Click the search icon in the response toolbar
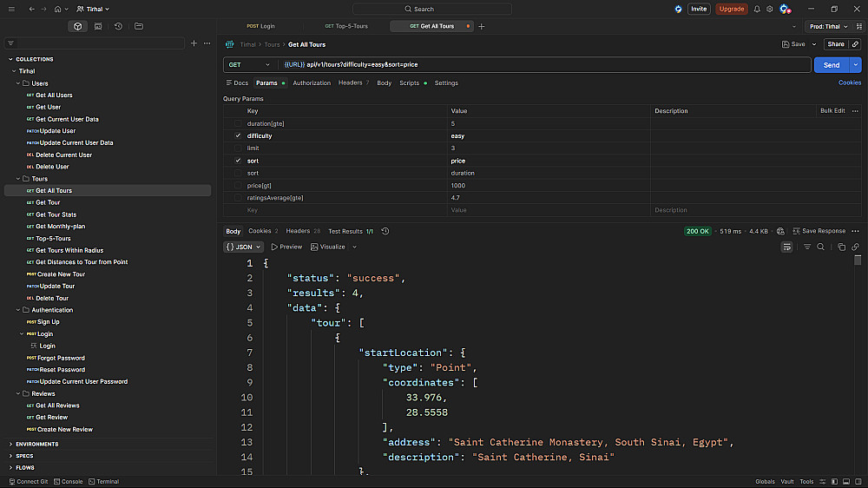Image resolution: width=868 pixels, height=488 pixels. point(821,247)
